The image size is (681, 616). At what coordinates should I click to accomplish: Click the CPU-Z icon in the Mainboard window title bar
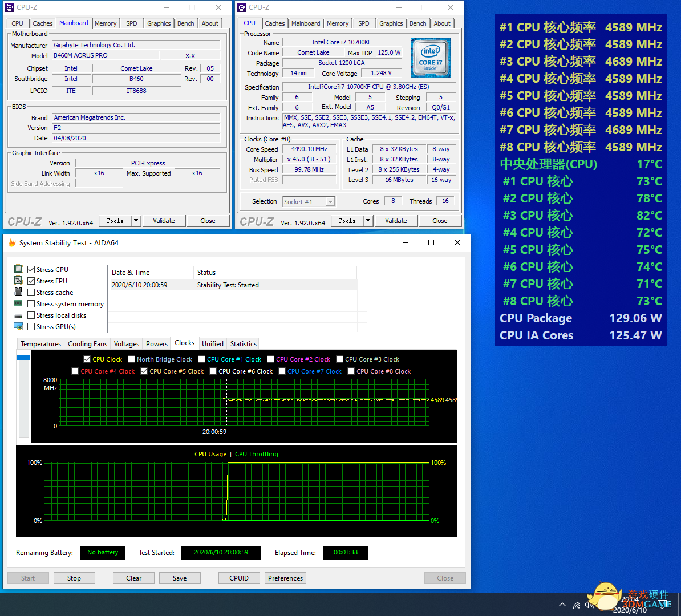pos(9,7)
